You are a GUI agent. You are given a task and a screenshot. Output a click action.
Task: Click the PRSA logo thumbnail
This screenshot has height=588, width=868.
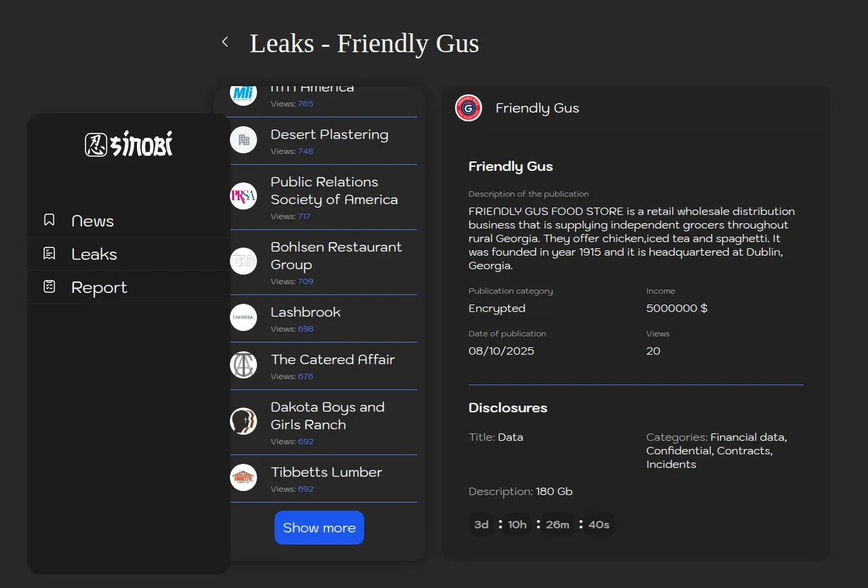[x=243, y=196]
